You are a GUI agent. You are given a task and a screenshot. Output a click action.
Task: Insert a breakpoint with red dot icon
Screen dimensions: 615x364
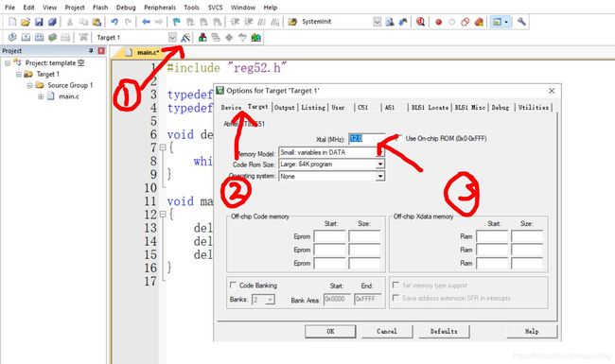pos(438,22)
